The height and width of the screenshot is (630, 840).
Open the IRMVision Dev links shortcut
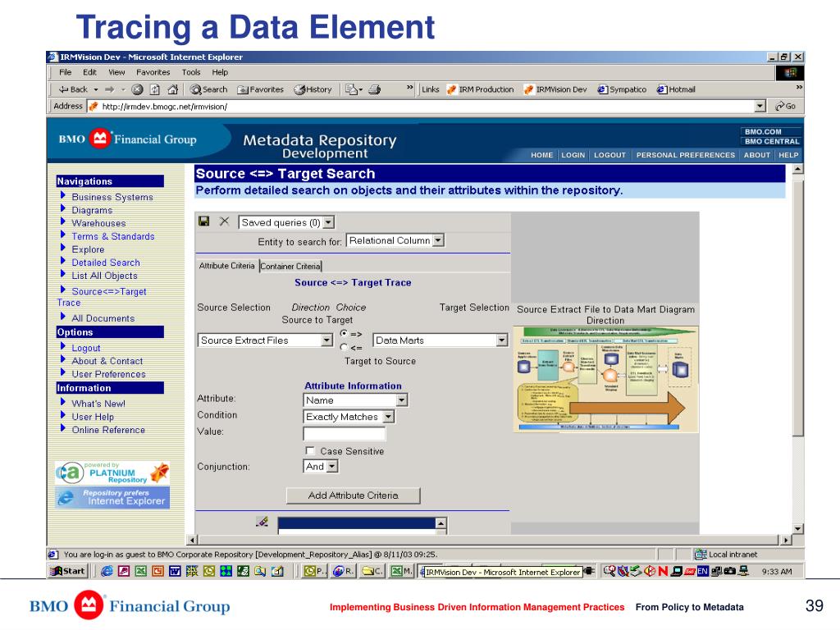pos(555,89)
